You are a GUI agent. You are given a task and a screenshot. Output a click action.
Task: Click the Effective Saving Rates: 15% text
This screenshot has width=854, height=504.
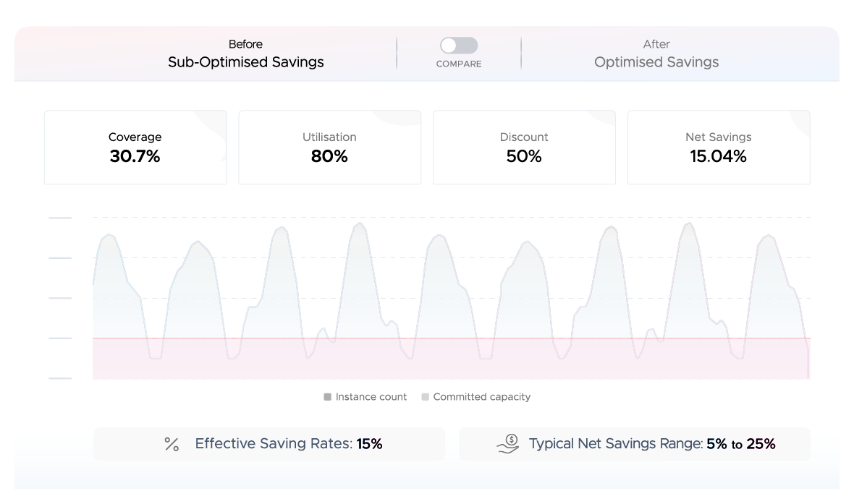coord(289,443)
